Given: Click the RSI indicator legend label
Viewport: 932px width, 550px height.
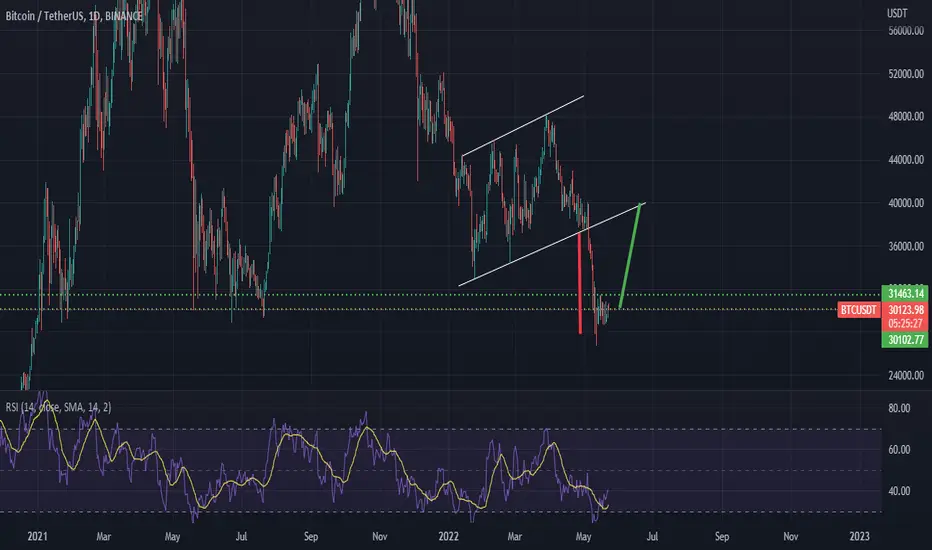Looking at the screenshot, I should pyautogui.click(x=58, y=407).
